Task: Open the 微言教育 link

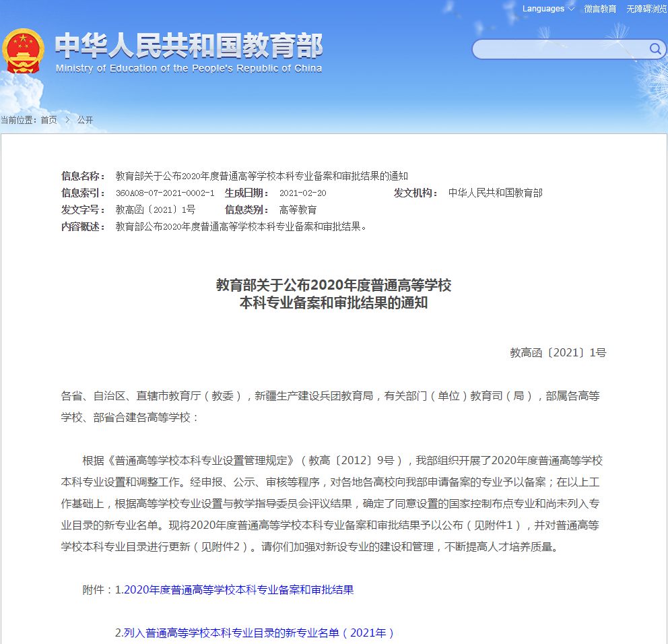Action: coord(600,9)
